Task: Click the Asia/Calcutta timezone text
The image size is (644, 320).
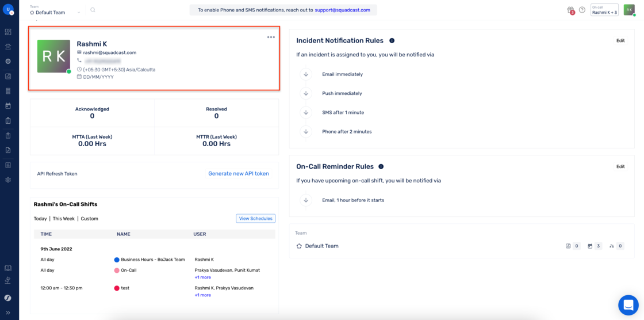Action: tap(119, 70)
